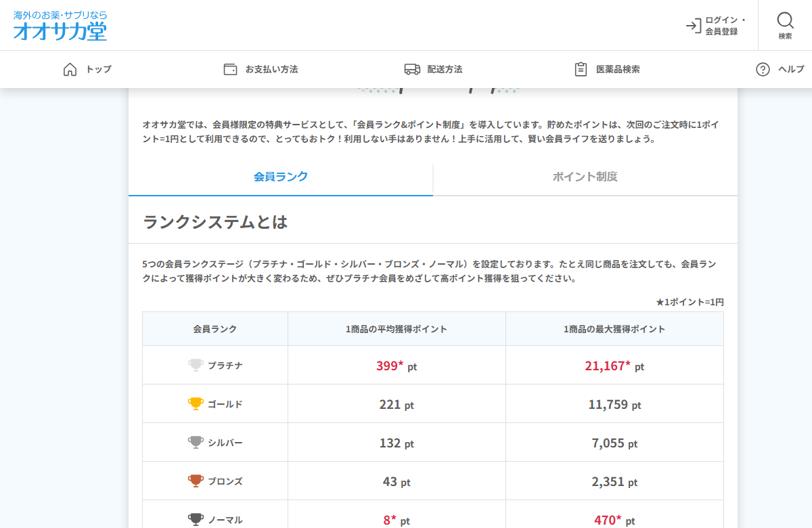The height and width of the screenshot is (528, 812).
Task: Click the 会員ランク column header
Action: coord(215,329)
